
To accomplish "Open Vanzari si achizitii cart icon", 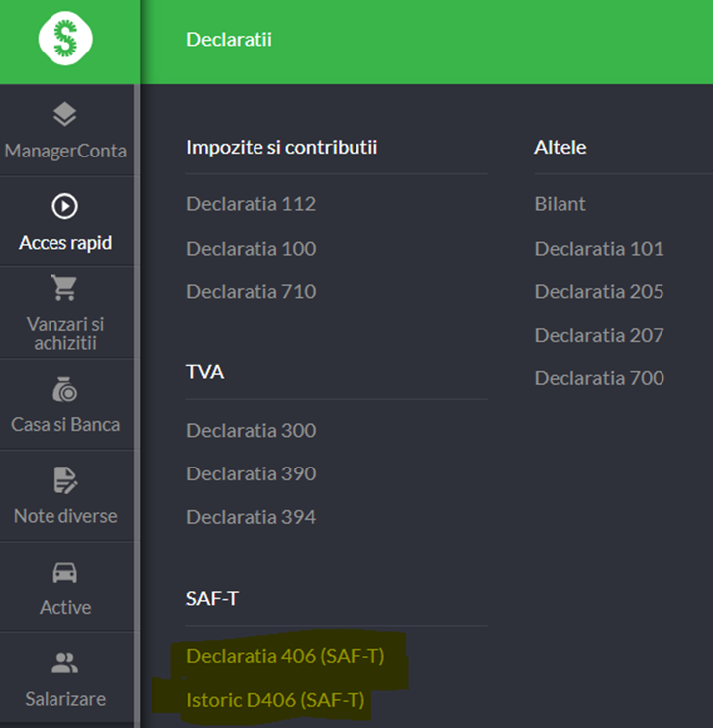I will [65, 288].
